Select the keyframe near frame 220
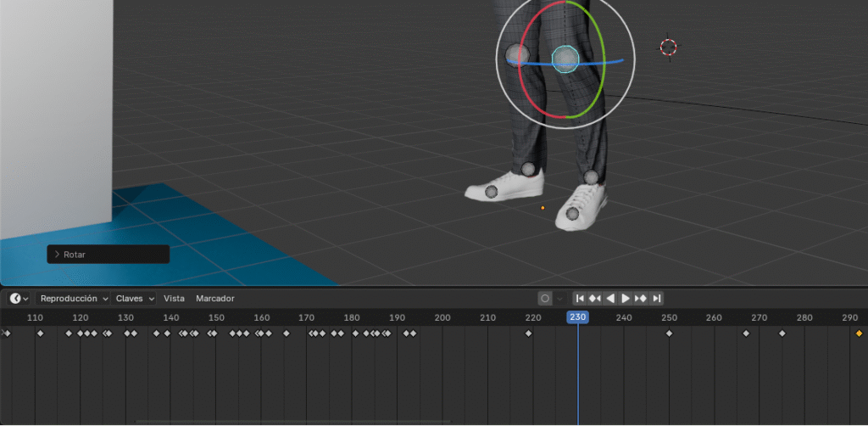Viewport: 868px width, 426px height. pos(528,334)
